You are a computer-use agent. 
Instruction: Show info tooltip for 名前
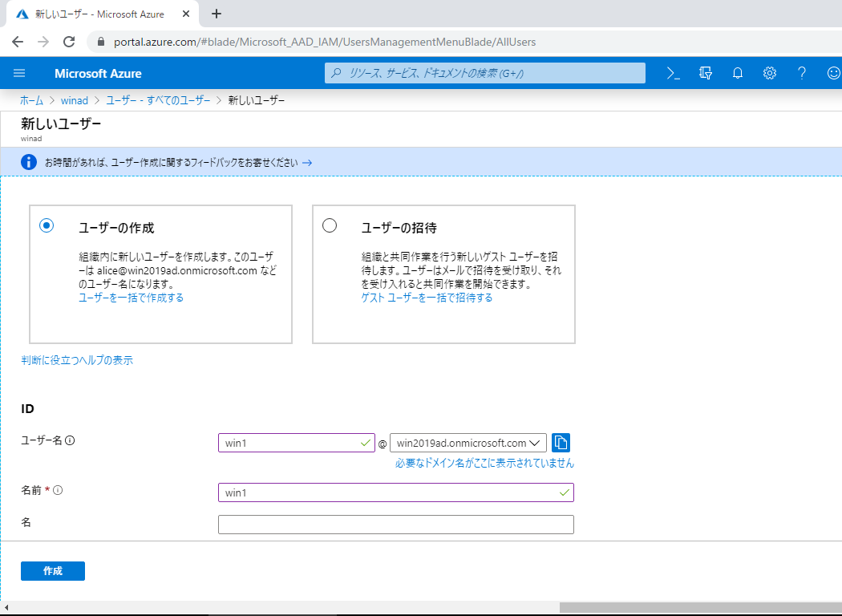point(58,490)
